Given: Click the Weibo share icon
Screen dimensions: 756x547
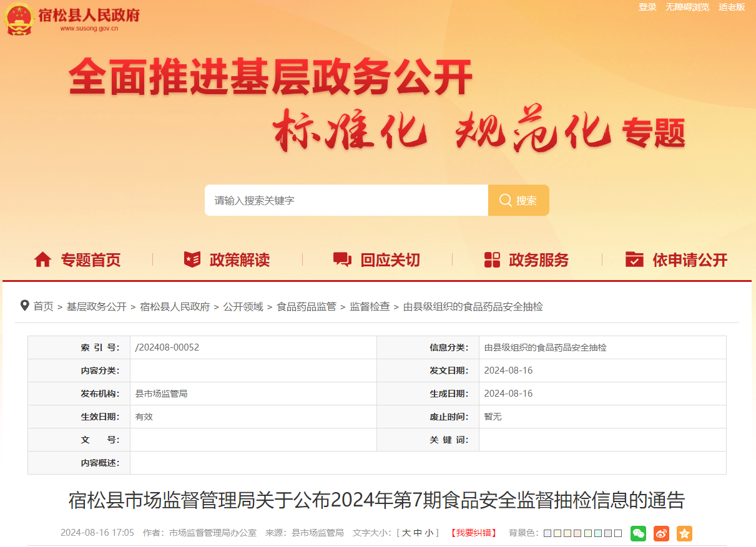Looking at the screenshot, I should (x=661, y=533).
